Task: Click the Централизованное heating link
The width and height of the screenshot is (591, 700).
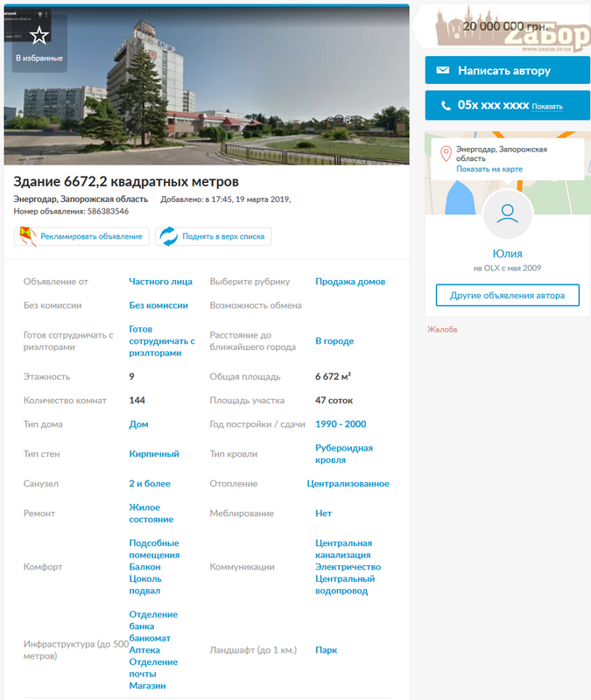Action: (348, 484)
